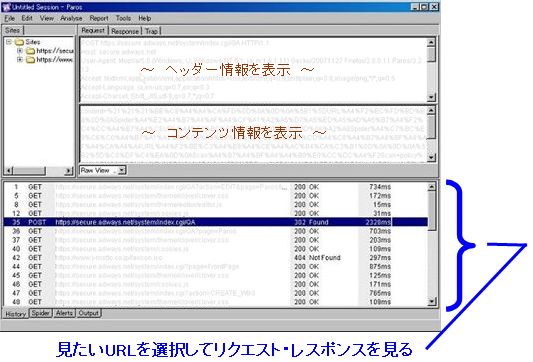Collapse the Sites root tree node

[x=9, y=42]
